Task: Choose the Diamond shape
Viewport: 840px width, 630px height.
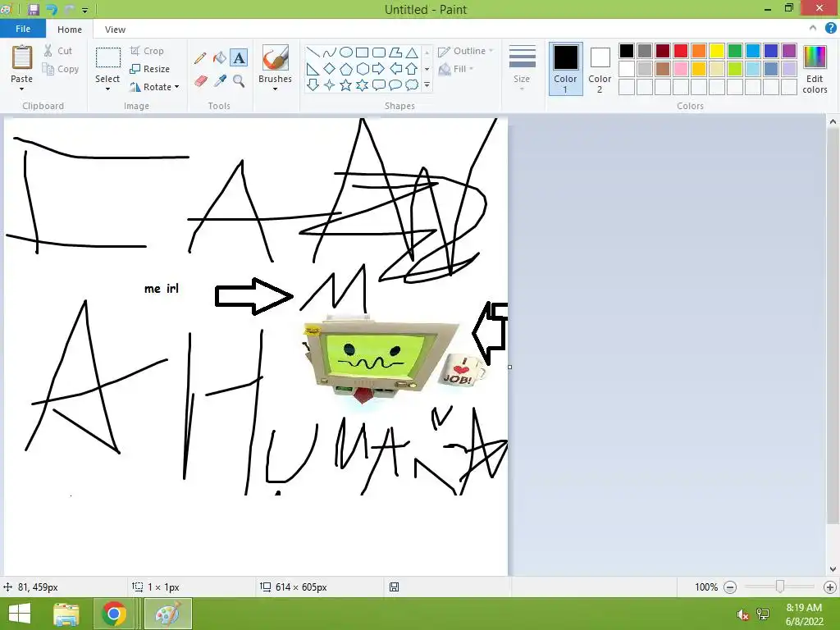Action: click(x=330, y=69)
